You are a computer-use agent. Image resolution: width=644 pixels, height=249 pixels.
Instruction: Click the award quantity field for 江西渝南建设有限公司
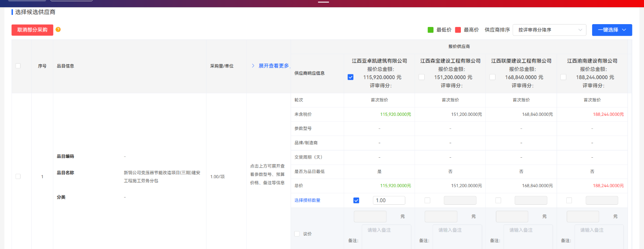pyautogui.click(x=602, y=200)
